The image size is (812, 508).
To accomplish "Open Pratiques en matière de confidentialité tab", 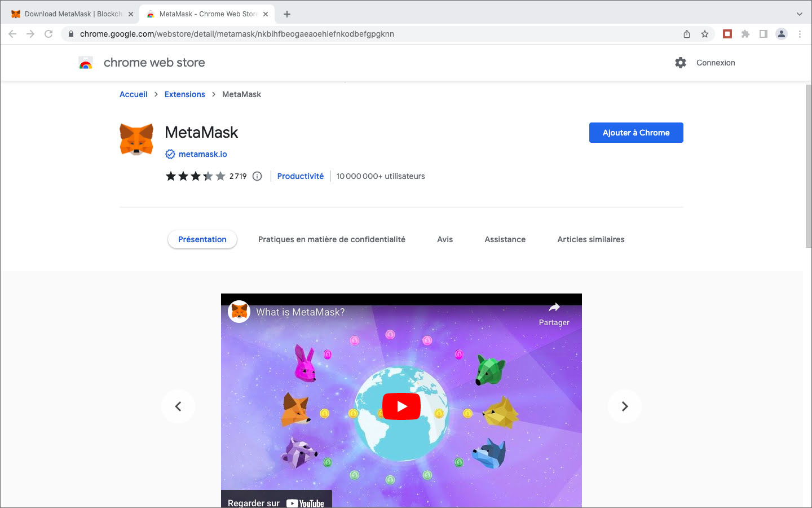I will [x=332, y=239].
